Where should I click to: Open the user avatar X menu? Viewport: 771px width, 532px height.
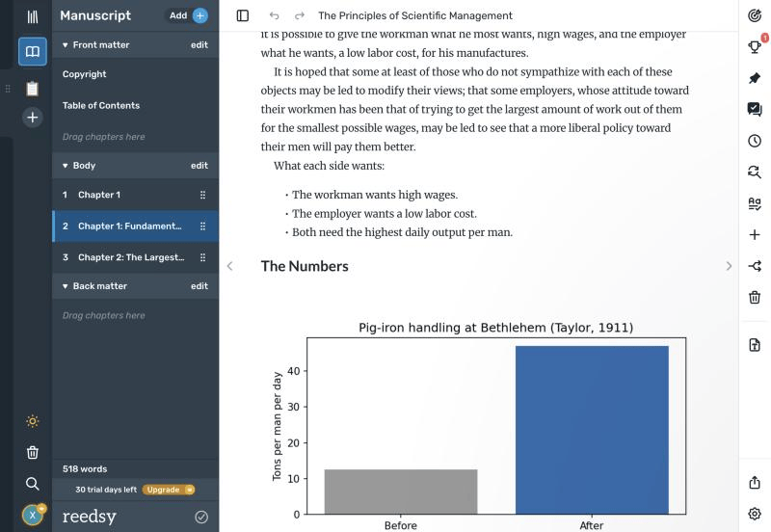click(33, 515)
